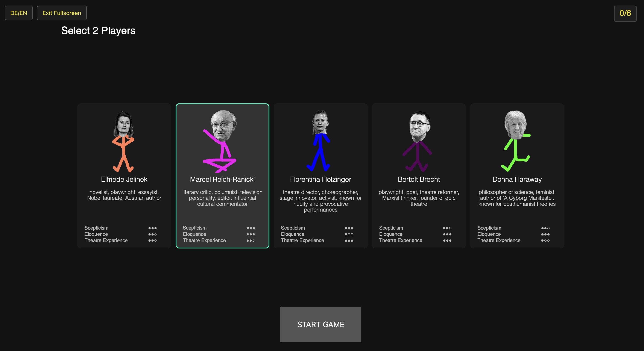Click Brecht's playwright description text

[419, 198]
